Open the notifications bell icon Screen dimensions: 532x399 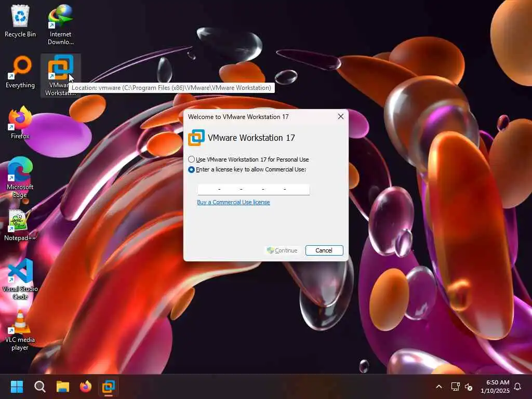(517, 387)
